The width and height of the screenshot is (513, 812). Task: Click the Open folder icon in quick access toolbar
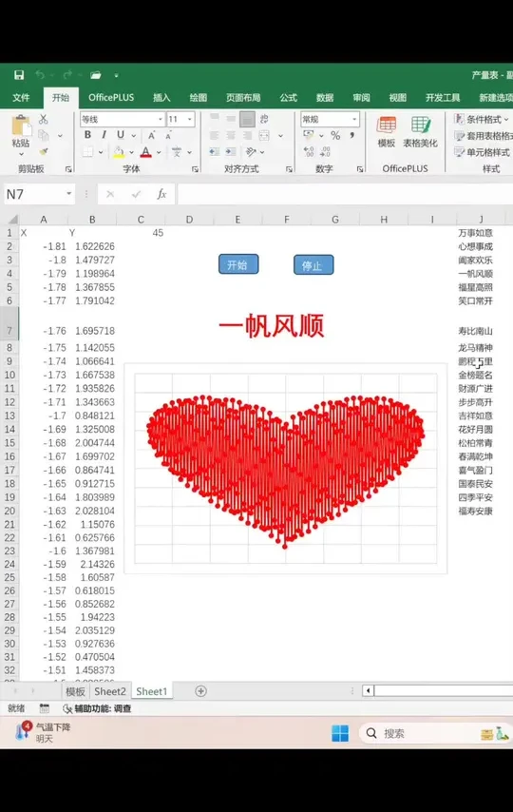coord(95,75)
